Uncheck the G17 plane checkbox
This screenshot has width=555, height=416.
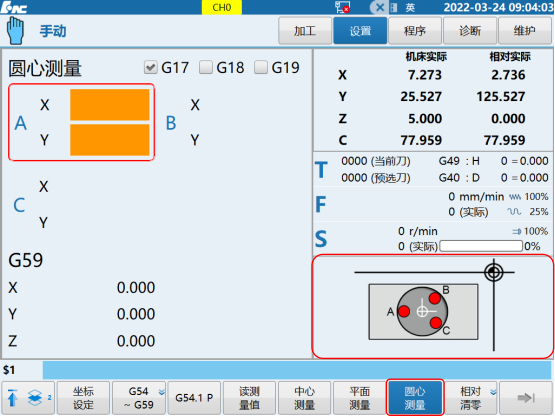pos(150,67)
